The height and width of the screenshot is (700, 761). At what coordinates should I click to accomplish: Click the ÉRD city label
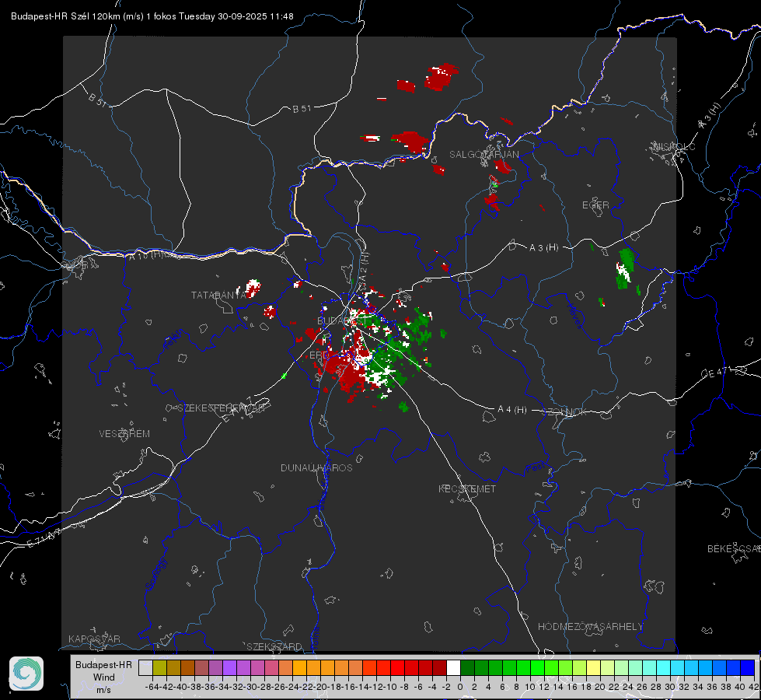click(319, 355)
